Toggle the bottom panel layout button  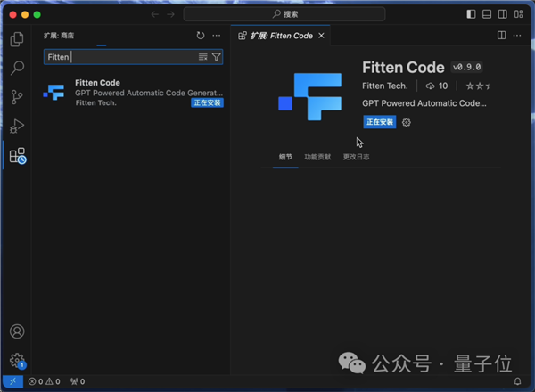click(x=486, y=14)
